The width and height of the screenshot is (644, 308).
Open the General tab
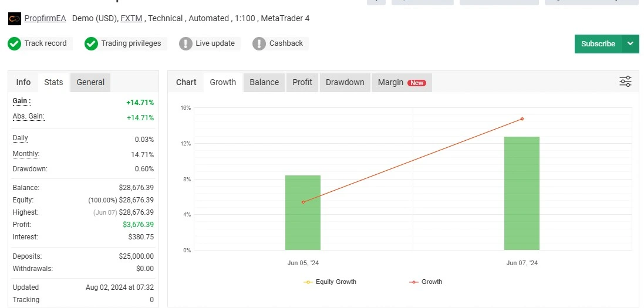point(90,82)
